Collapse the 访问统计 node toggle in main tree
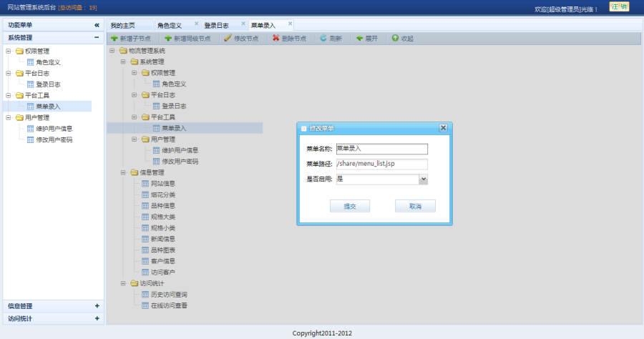The height and width of the screenshot is (339, 644). click(x=123, y=283)
